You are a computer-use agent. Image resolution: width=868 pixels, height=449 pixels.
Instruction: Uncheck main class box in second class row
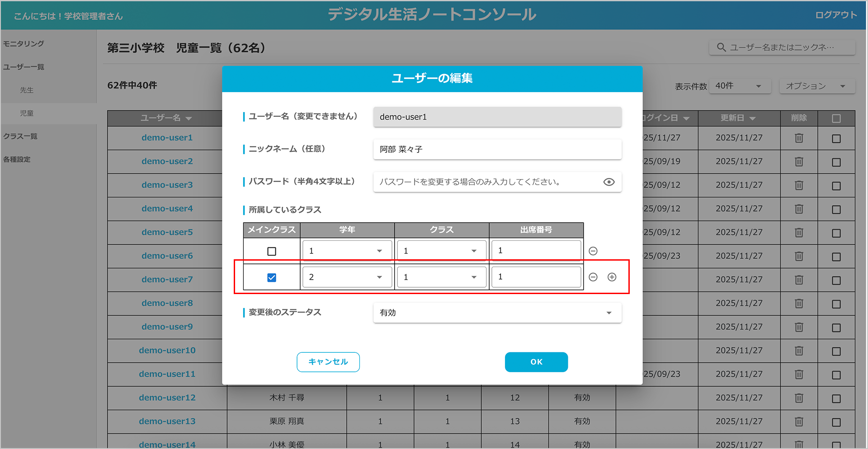click(272, 277)
